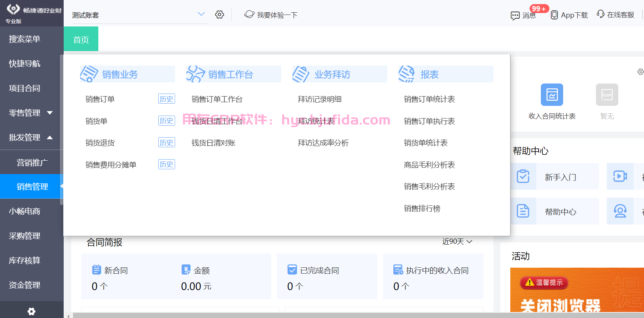This screenshot has height=318, width=644.
Task: Click the small gear near right panel
Action: click(640, 72)
